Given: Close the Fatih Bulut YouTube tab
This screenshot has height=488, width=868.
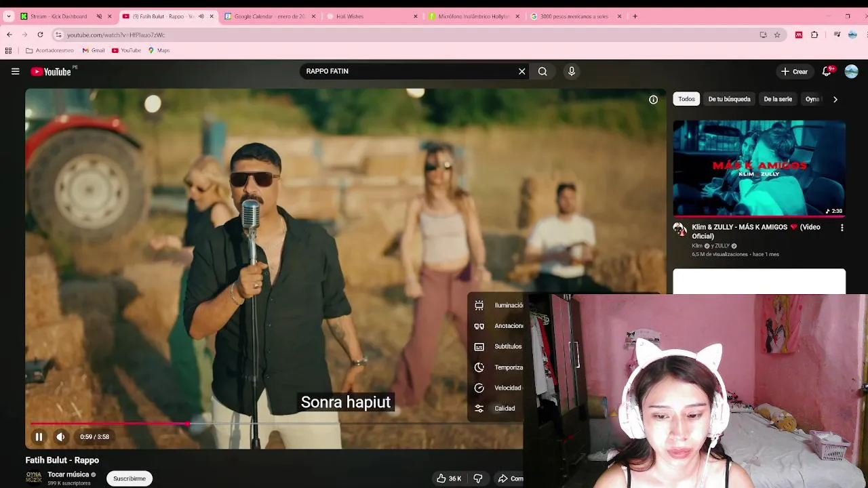Looking at the screenshot, I should tap(212, 16).
